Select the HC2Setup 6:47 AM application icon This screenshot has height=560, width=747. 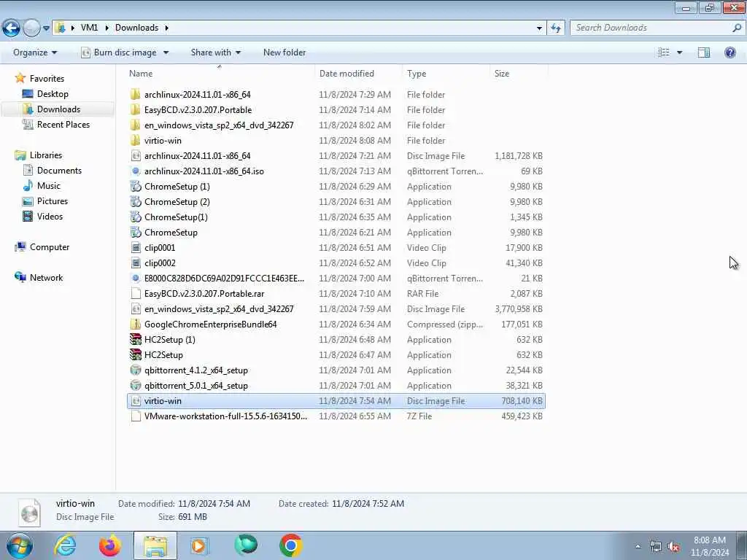(x=136, y=355)
